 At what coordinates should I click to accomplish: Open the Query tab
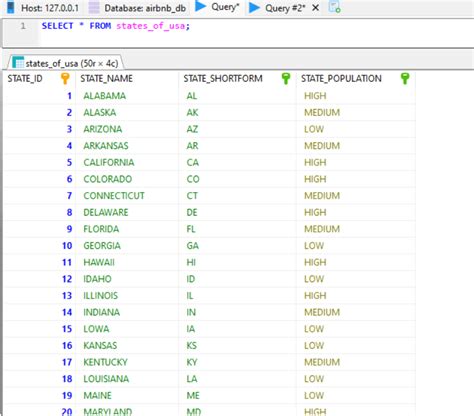pos(217,7)
